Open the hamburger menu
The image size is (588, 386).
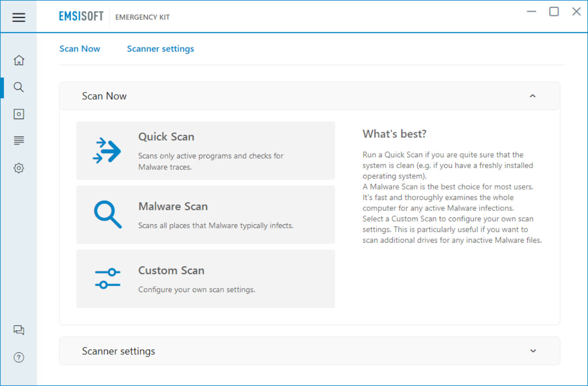coord(19,17)
